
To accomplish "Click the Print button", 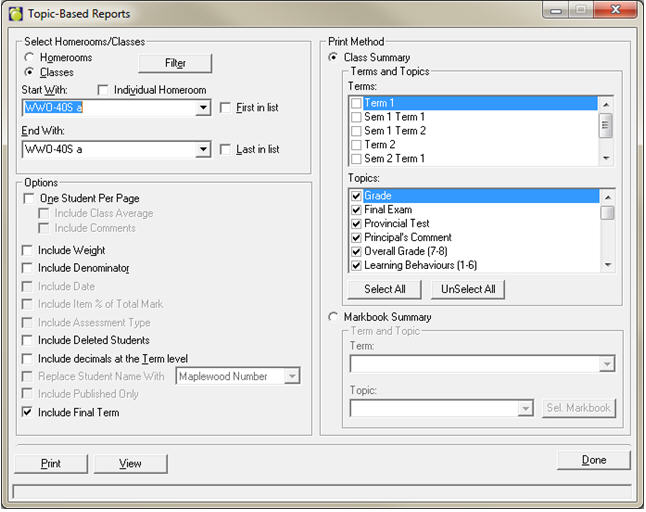I will click(50, 464).
